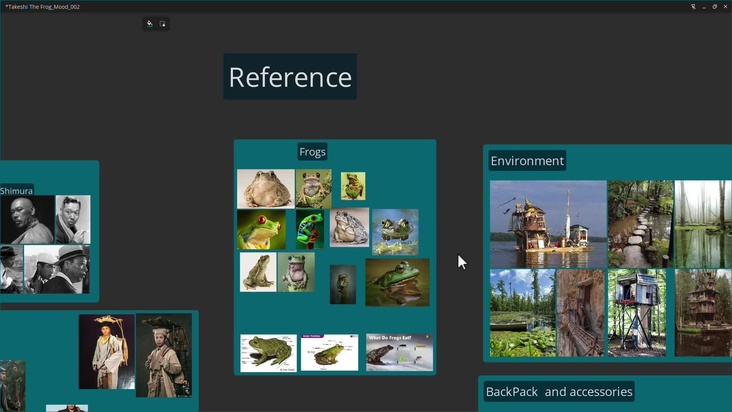The image size is (732, 412).
Task: Select the What Do Frogs Eat infographic
Action: 399,352
